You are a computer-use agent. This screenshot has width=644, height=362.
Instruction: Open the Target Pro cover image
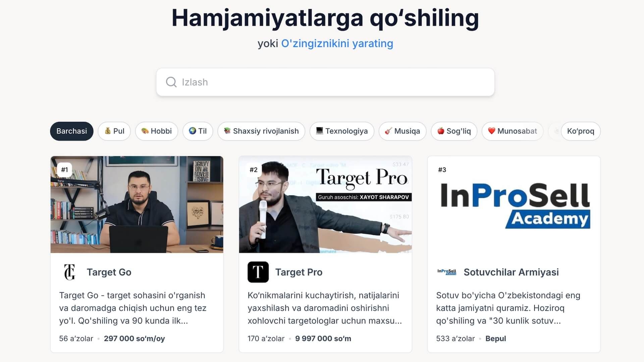(325, 204)
